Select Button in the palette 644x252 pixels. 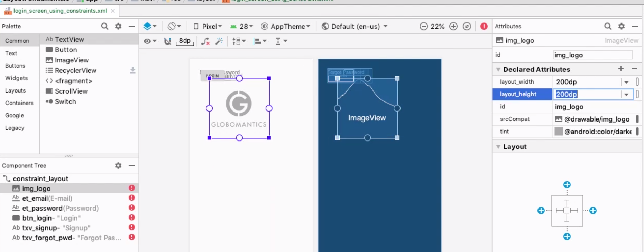89,50
